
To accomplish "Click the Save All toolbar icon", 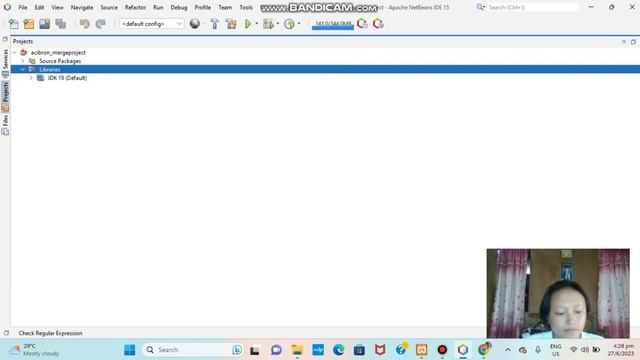I will (60, 24).
